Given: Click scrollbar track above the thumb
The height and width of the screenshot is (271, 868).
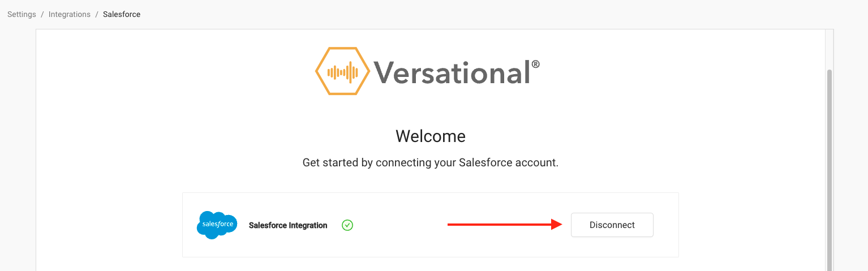Looking at the screenshot, I should (830, 50).
